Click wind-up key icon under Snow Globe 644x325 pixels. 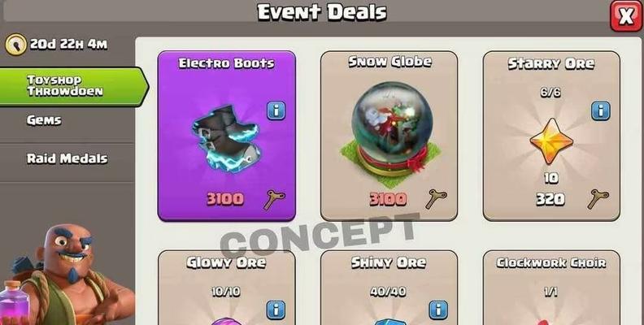(x=436, y=199)
